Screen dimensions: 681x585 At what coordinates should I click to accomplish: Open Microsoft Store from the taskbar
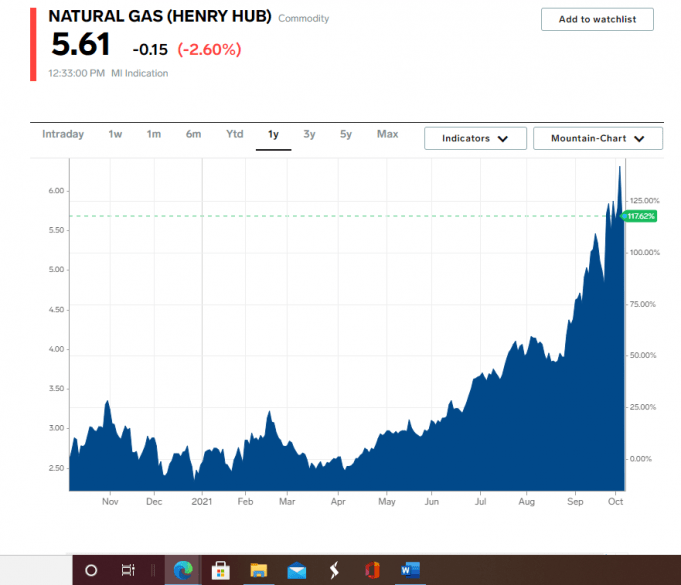point(220,570)
